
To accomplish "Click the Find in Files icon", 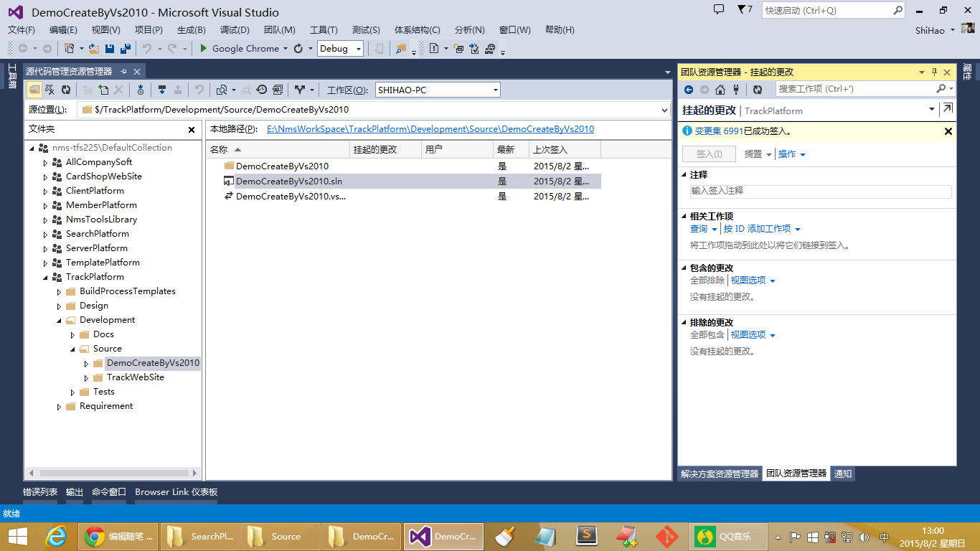I will pos(400,49).
